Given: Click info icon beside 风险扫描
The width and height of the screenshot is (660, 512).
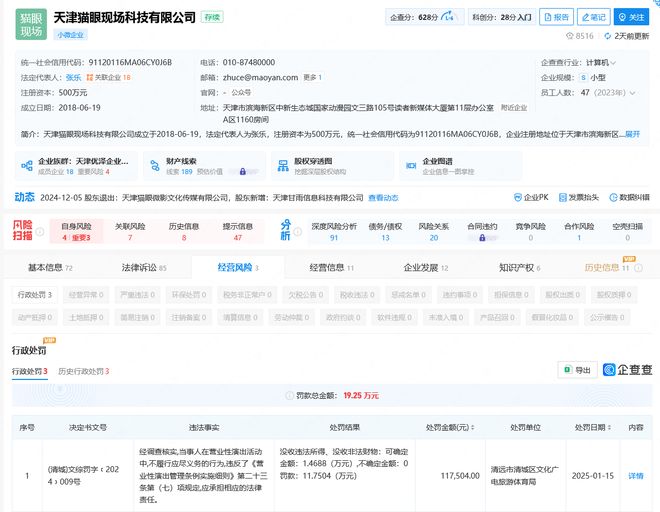Looking at the screenshot, I should point(40,232).
